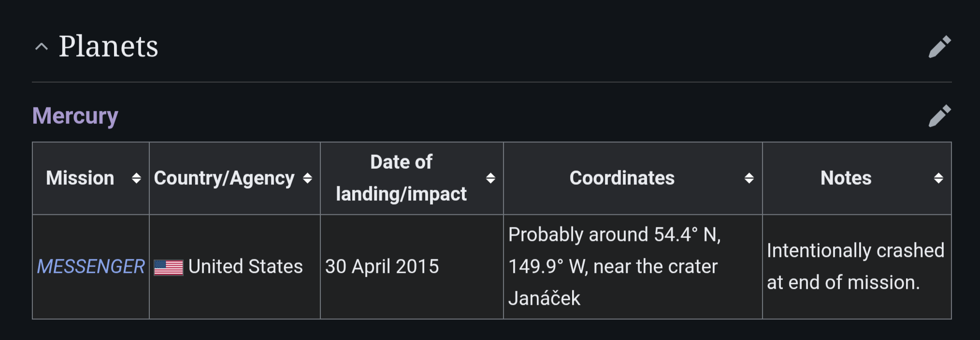Sort by Date of landing/impact arrows
This screenshot has width=980, height=340.
pos(490,178)
